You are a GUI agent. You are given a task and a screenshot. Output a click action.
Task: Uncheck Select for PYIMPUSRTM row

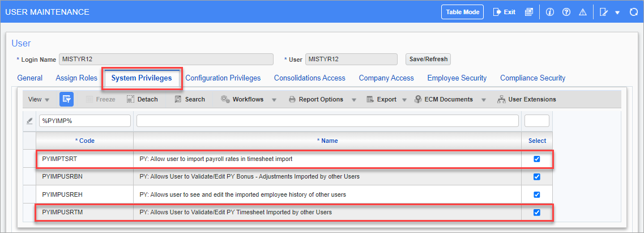pos(536,213)
